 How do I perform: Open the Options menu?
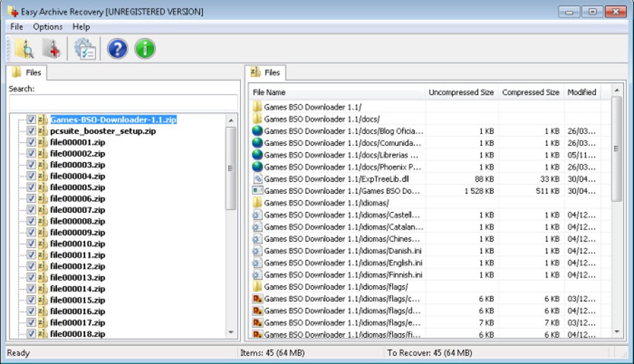point(48,27)
